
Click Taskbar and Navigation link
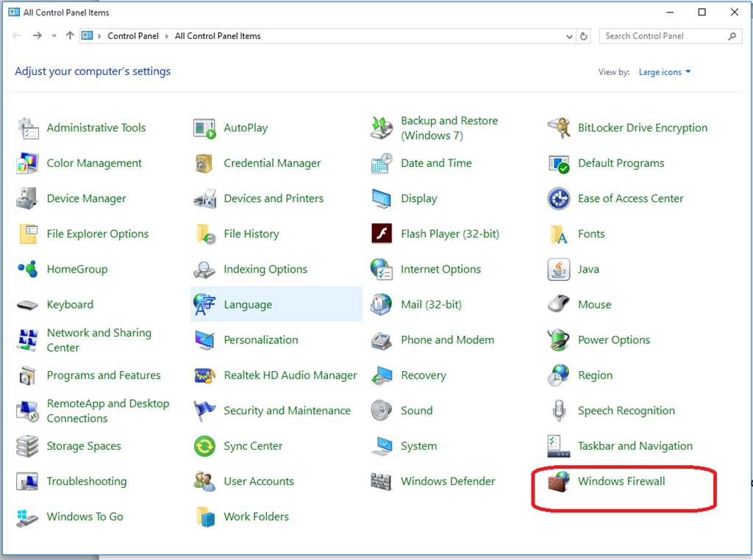coord(635,446)
